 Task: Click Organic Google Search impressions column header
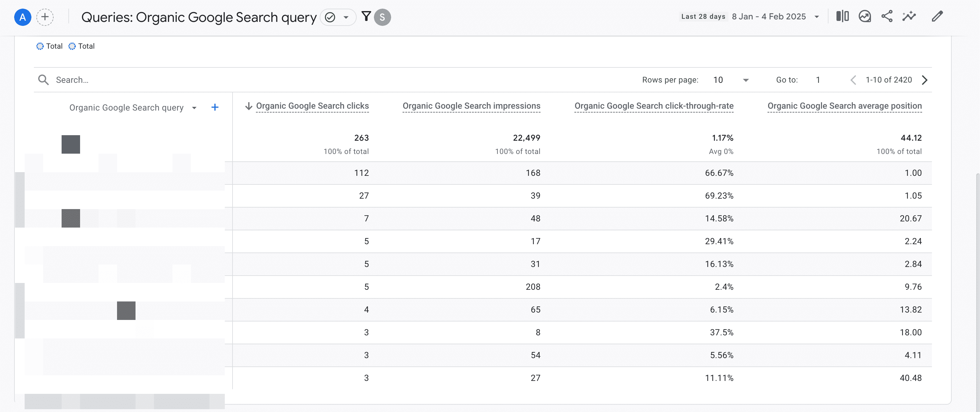[x=471, y=105]
